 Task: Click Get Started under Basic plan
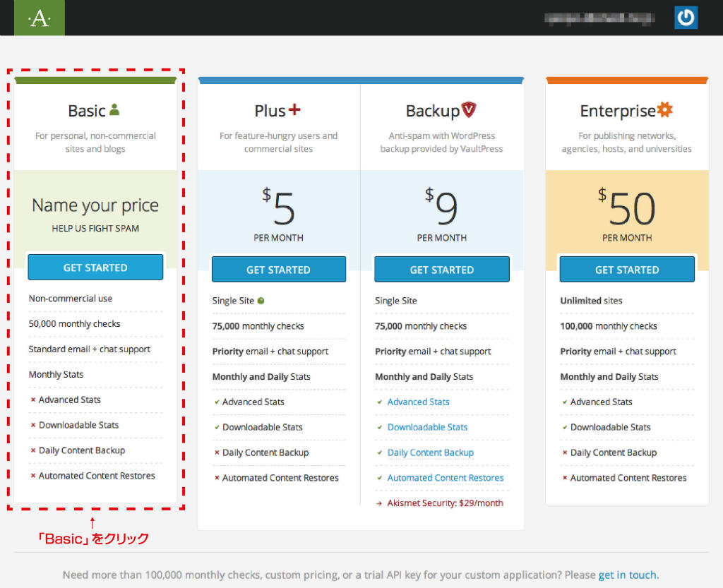coord(95,268)
